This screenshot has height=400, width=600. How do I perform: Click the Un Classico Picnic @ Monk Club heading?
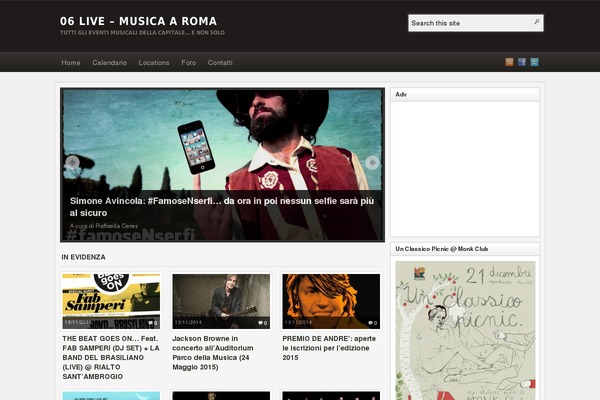(x=442, y=249)
